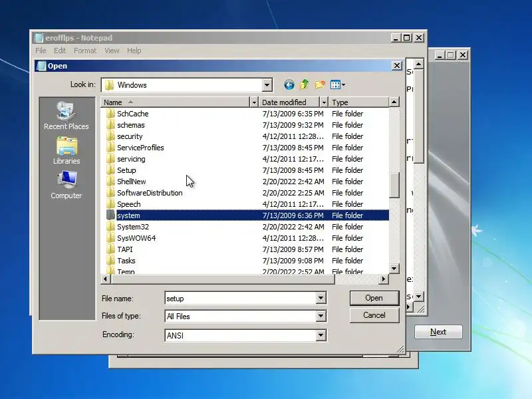Click the ServiceProfiles folder icon
Viewport: 532px width, 399px height.
[x=110, y=148]
